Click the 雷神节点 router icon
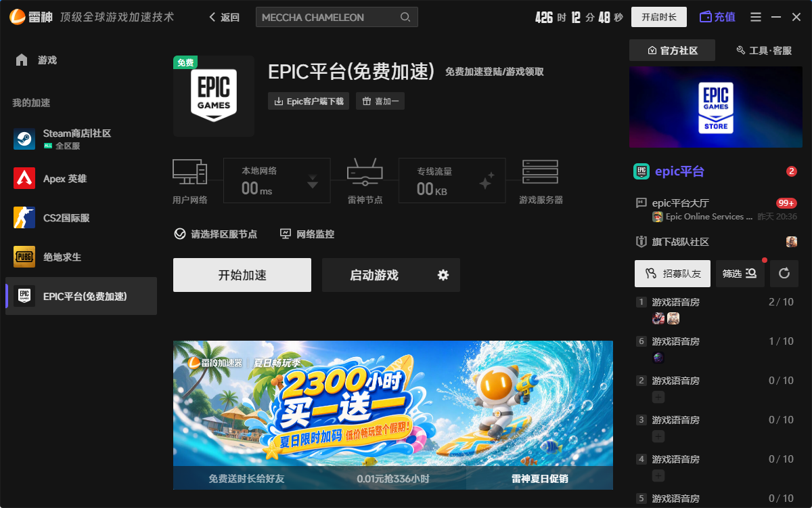The width and height of the screenshot is (812, 508). pos(365,173)
